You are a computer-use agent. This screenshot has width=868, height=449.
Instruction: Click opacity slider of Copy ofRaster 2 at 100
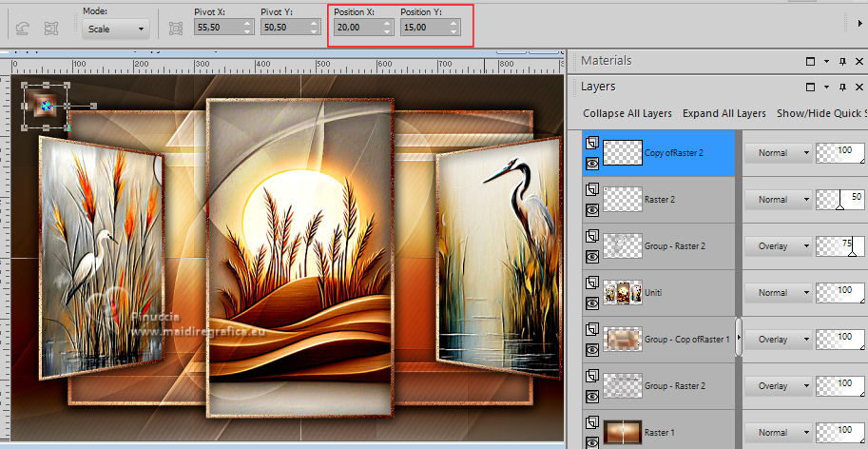tap(839, 153)
